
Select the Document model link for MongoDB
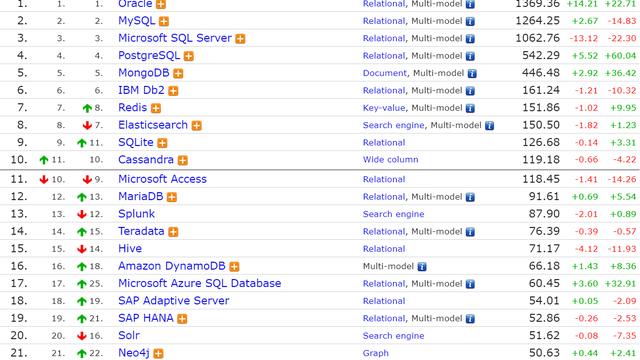coord(385,73)
